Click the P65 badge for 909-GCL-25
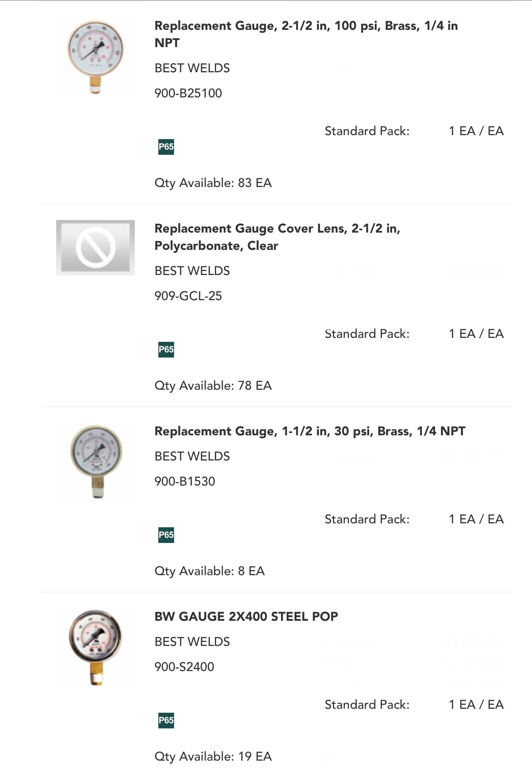532x774 pixels. (166, 350)
